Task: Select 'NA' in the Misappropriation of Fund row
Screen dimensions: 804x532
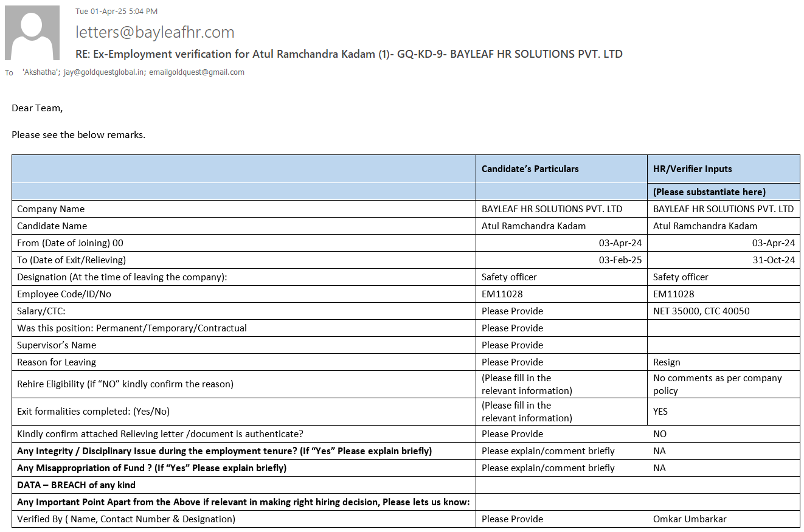Action: click(659, 468)
